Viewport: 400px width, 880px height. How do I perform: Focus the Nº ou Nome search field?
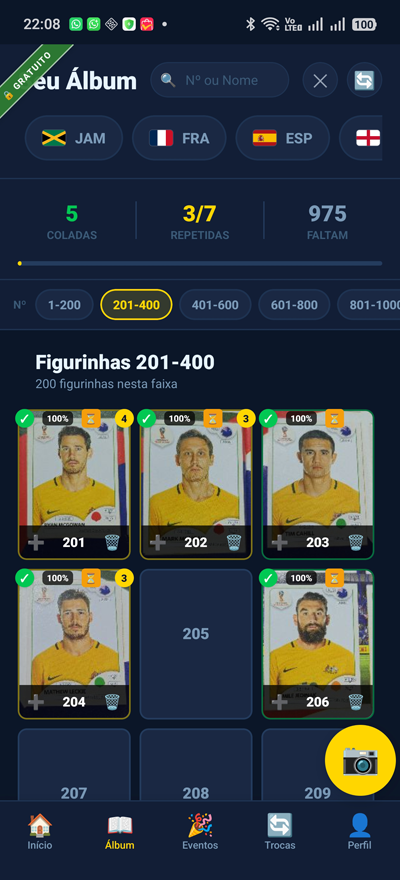219,80
